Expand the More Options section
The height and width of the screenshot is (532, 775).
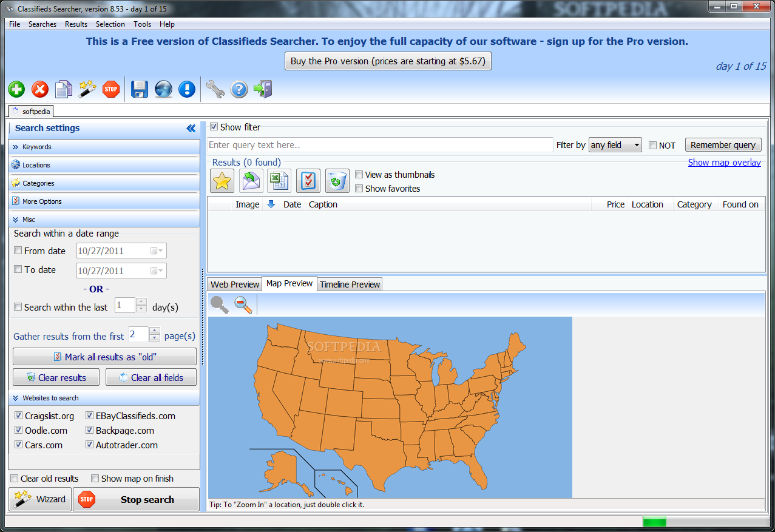[x=104, y=201]
